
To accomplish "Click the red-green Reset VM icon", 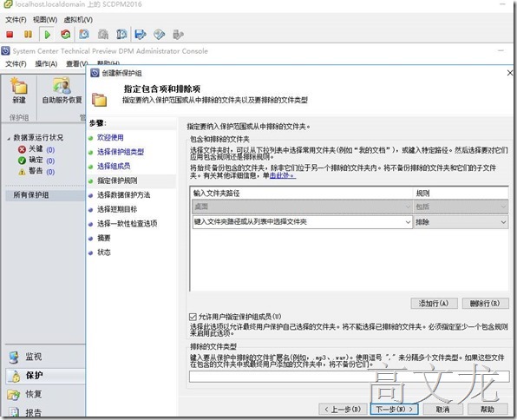I will tap(66, 35).
